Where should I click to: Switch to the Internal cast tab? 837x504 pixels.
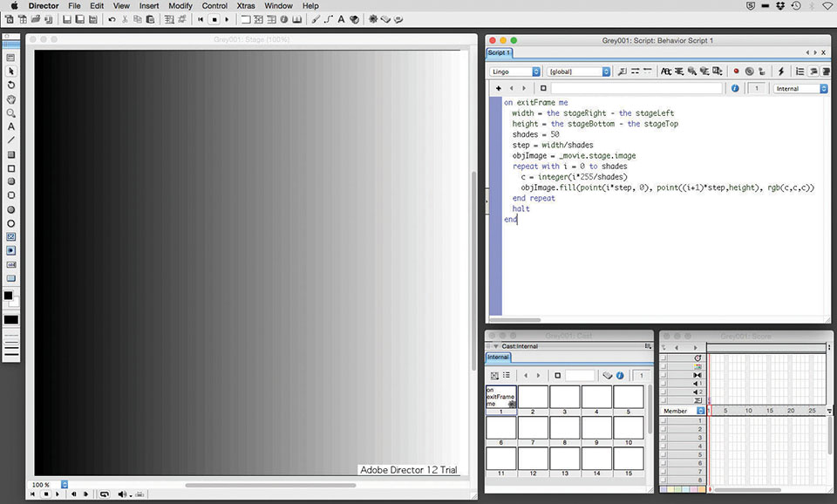pos(498,358)
